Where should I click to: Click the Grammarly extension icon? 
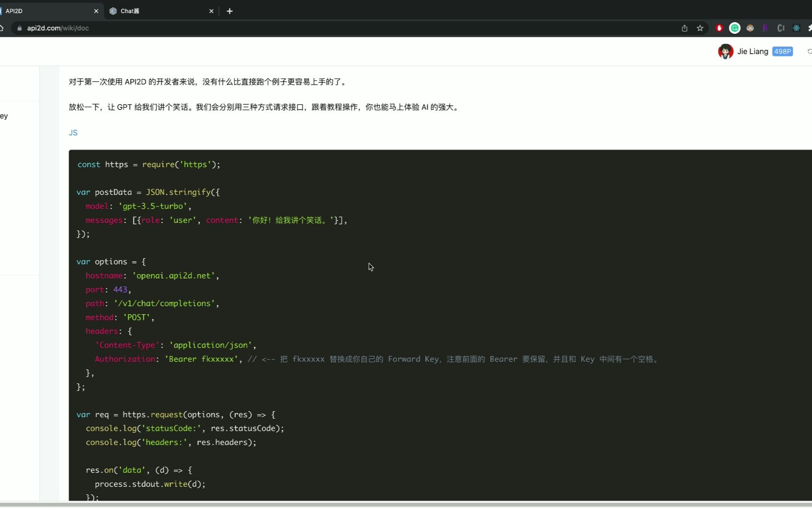pyautogui.click(x=734, y=28)
